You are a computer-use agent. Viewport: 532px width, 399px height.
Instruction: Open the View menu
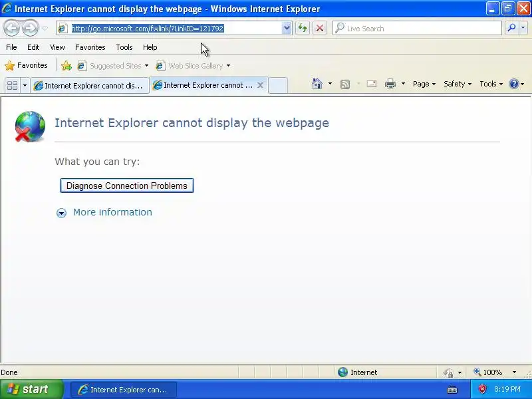tap(57, 47)
